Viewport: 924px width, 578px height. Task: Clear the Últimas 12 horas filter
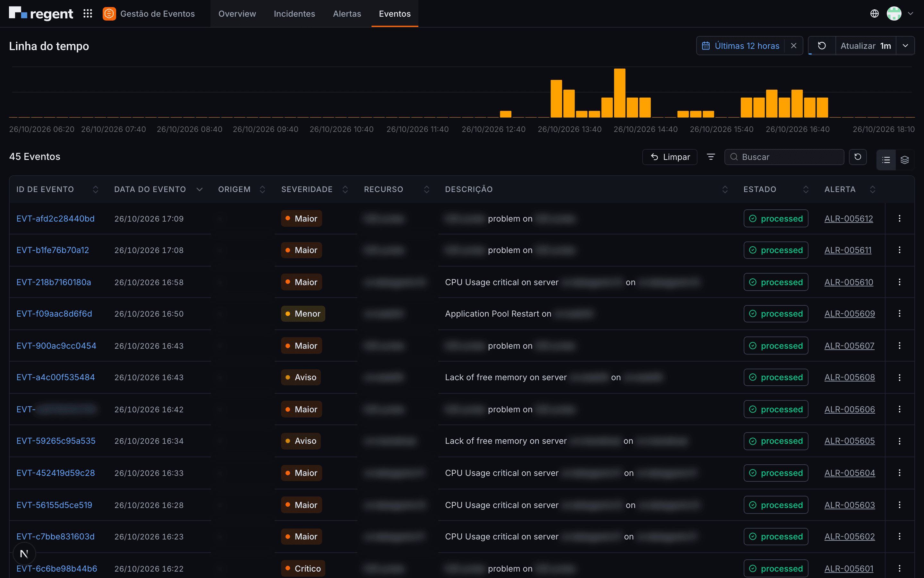click(794, 46)
